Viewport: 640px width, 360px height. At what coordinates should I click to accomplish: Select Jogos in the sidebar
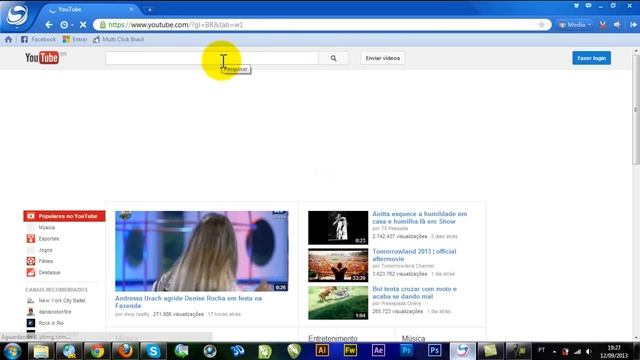pyautogui.click(x=45, y=250)
